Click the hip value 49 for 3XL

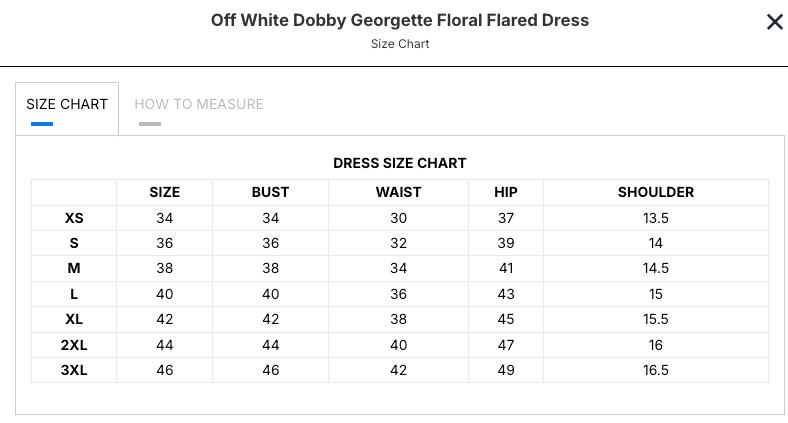click(x=505, y=370)
